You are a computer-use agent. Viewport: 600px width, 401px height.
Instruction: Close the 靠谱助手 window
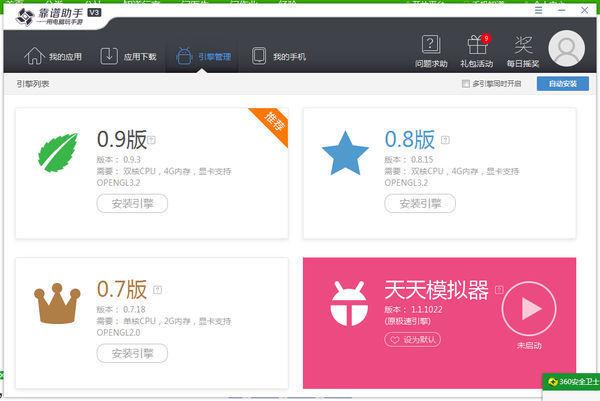click(584, 10)
